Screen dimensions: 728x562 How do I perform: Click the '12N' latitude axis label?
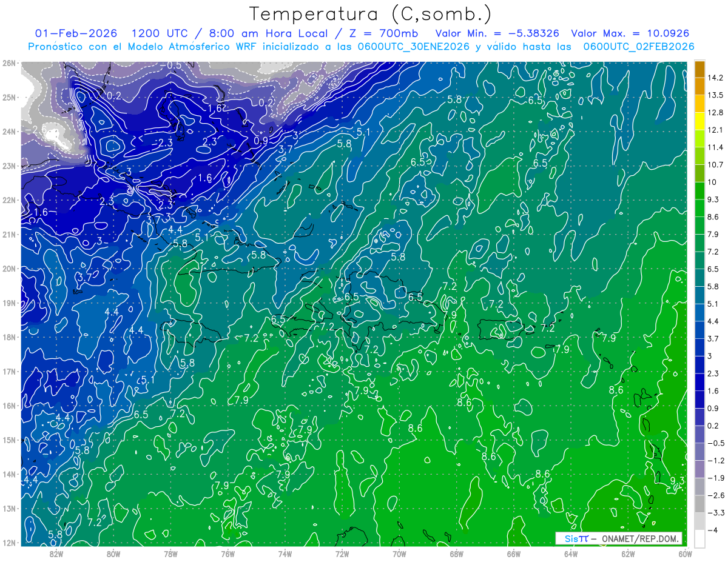click(x=8, y=543)
